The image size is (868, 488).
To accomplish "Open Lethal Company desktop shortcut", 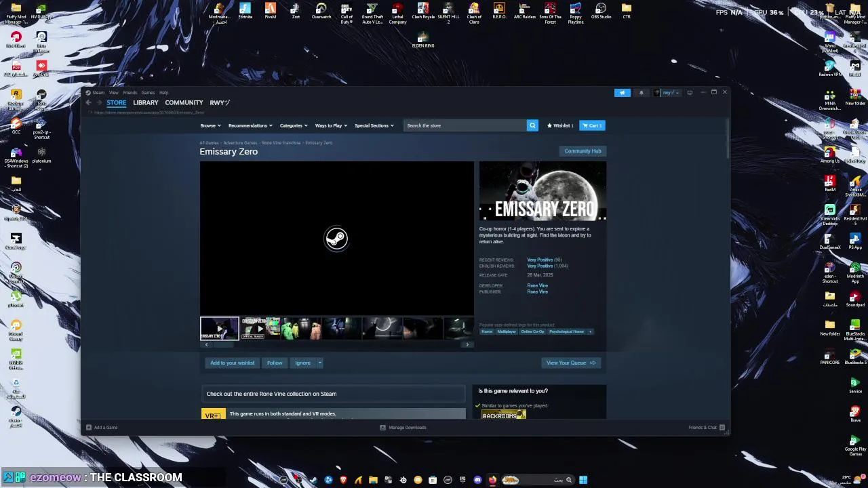I will 397,13.
